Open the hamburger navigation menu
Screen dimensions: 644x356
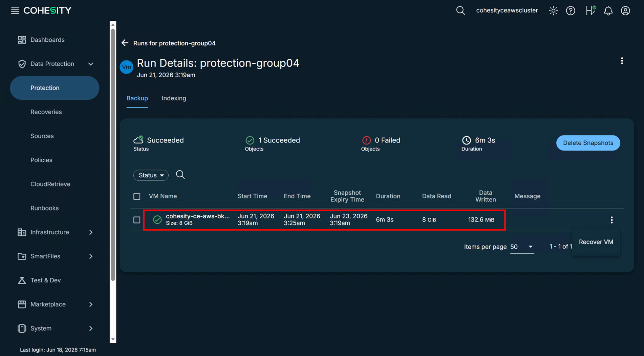[x=15, y=11]
